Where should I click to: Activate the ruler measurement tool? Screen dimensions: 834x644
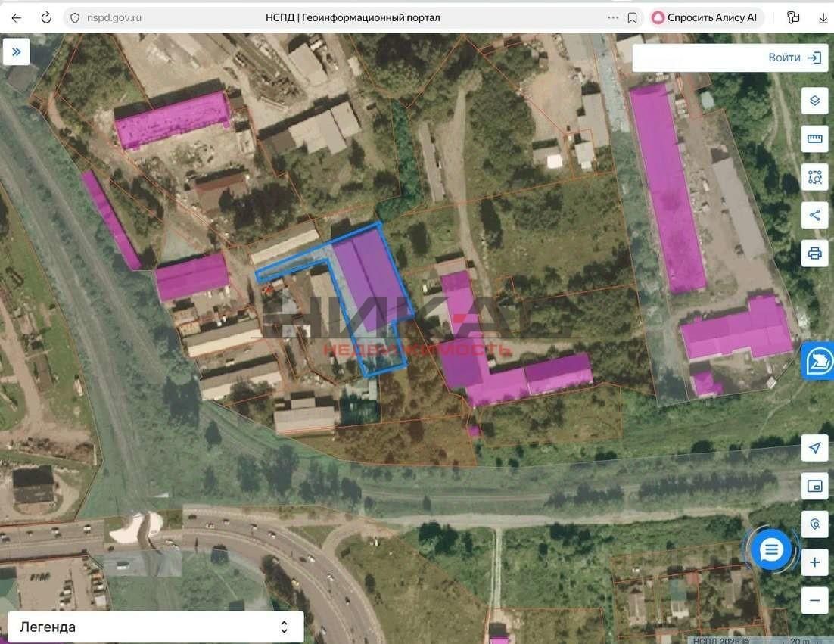coord(814,138)
